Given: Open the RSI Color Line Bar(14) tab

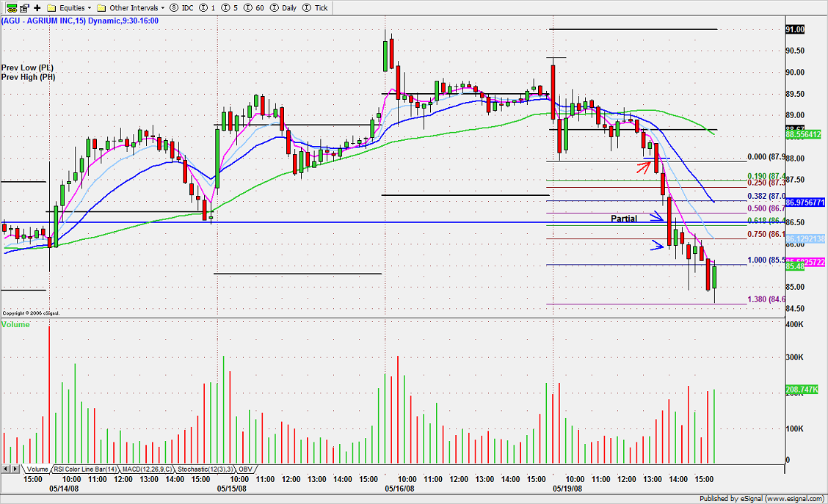Looking at the screenshot, I should (85, 470).
